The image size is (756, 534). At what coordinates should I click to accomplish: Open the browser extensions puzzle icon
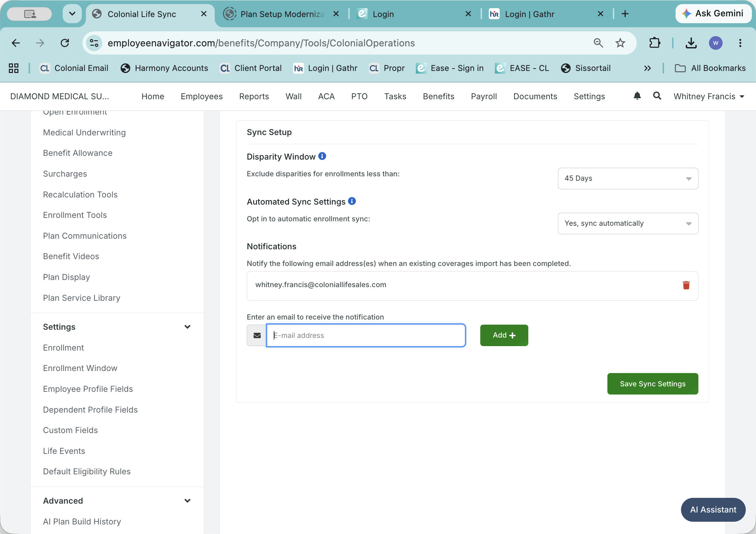tap(654, 43)
